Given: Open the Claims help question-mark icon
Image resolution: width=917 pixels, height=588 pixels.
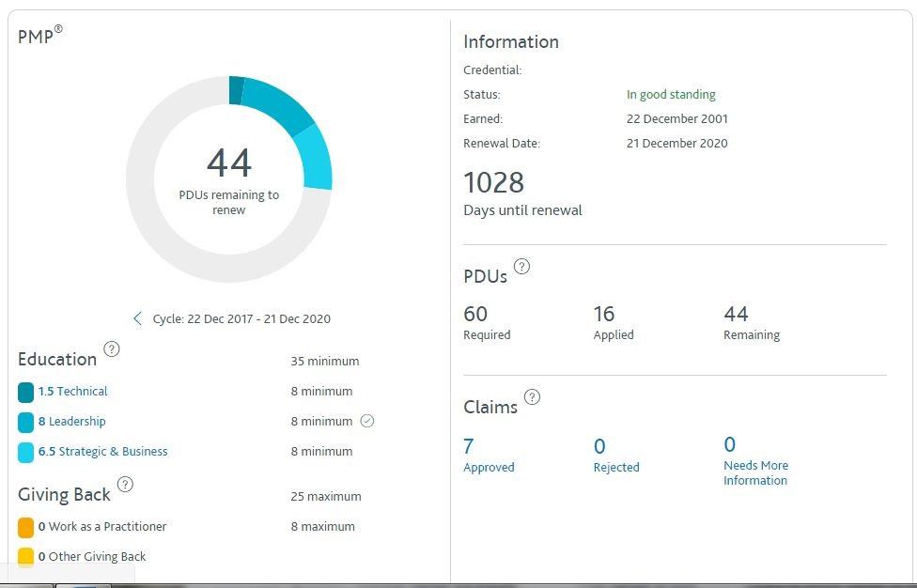Looking at the screenshot, I should point(532,397).
